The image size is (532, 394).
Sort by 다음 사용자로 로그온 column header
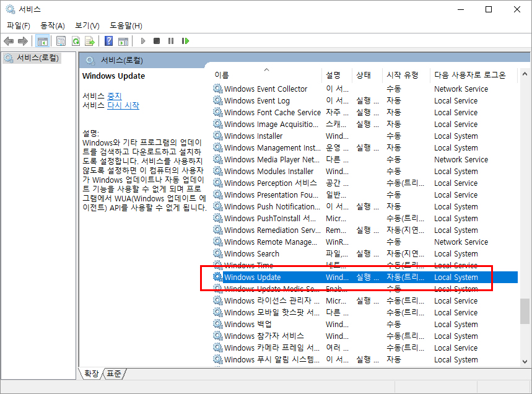(474, 75)
